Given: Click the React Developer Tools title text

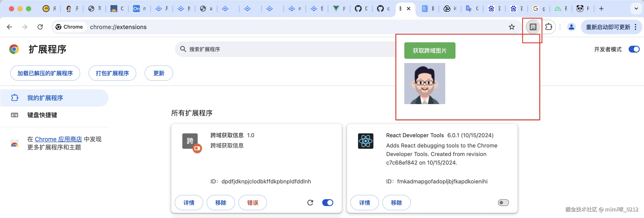Looking at the screenshot, I should tap(415, 135).
